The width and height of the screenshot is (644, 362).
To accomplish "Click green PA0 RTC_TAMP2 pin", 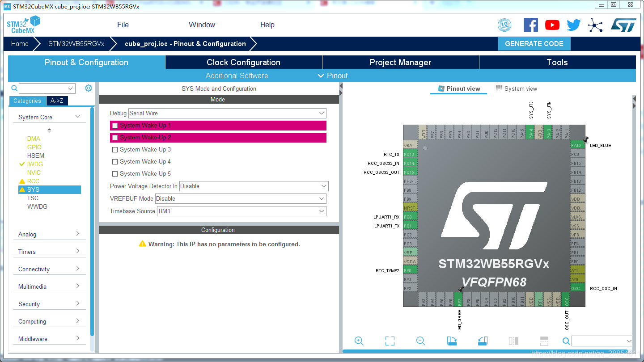I will (x=410, y=270).
